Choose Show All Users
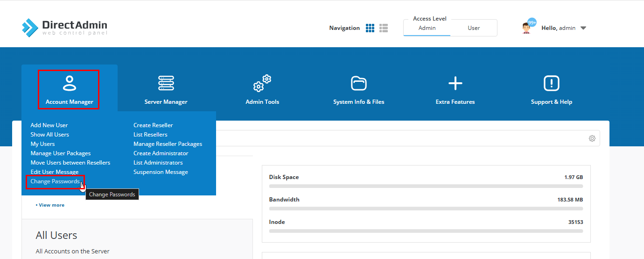644x259 pixels. [x=49, y=135]
